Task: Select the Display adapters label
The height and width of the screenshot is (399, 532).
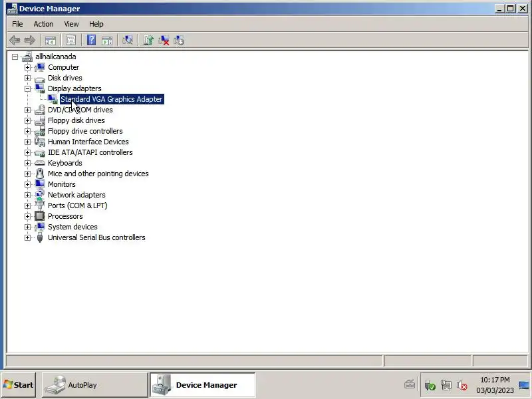Action: tap(74, 88)
